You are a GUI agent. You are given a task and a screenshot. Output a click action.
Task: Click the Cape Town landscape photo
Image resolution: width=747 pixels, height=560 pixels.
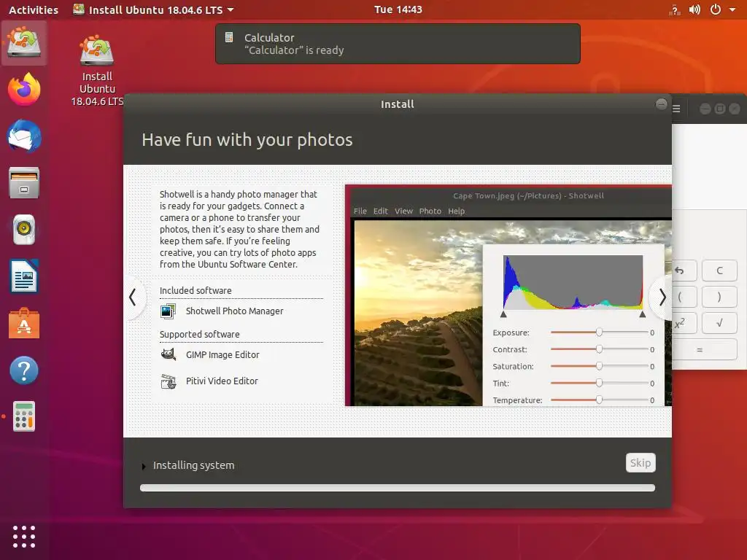pos(418,314)
